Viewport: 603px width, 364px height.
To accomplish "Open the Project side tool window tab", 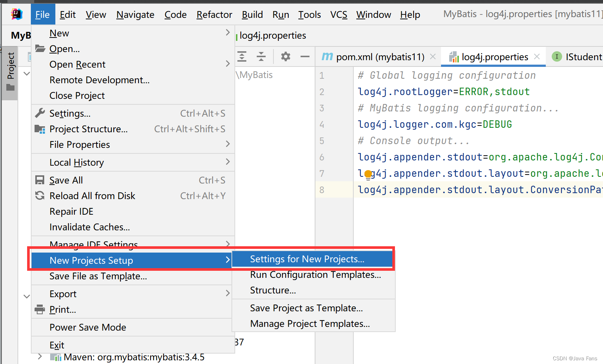I will (10, 73).
